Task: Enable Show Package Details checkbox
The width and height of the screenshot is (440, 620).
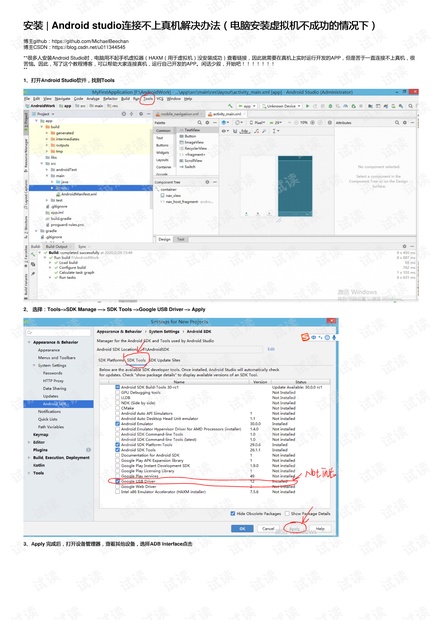Action: pyautogui.click(x=287, y=513)
